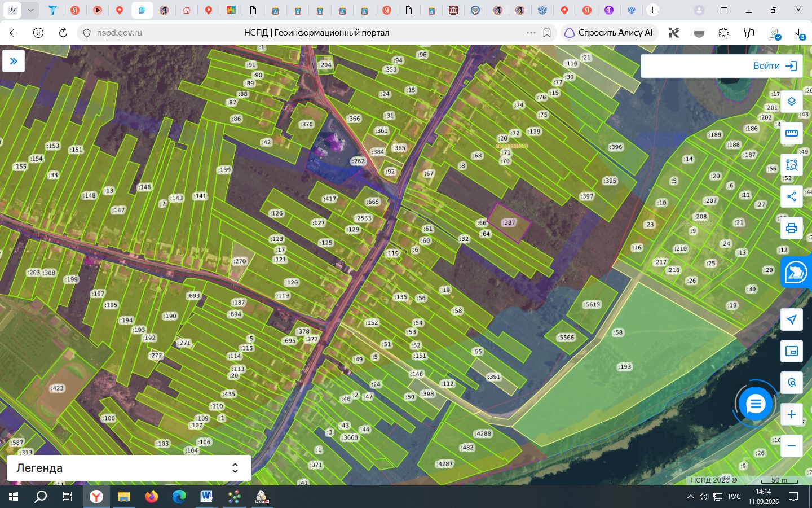Viewport: 812px width, 508px height.
Task: Bookmark this page
Action: pyautogui.click(x=546, y=33)
